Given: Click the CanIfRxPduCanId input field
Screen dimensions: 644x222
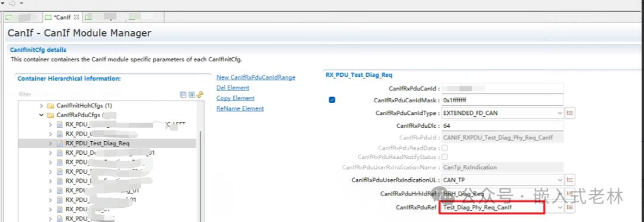Looking at the screenshot, I should pyautogui.click(x=502, y=88).
